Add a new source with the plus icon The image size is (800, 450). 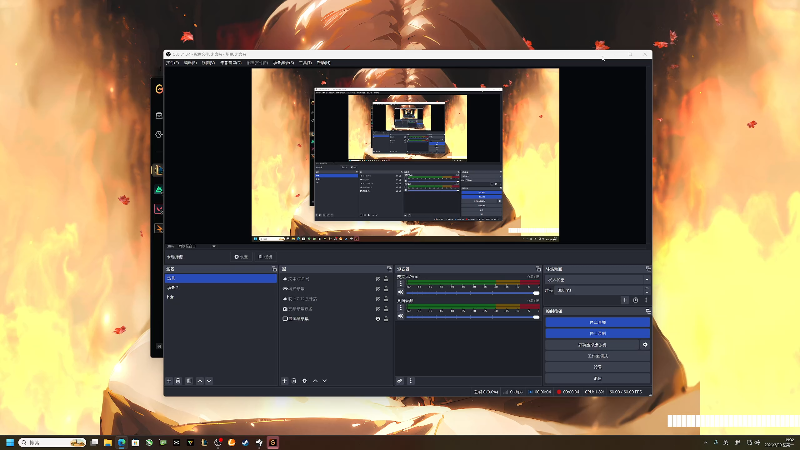click(x=285, y=381)
